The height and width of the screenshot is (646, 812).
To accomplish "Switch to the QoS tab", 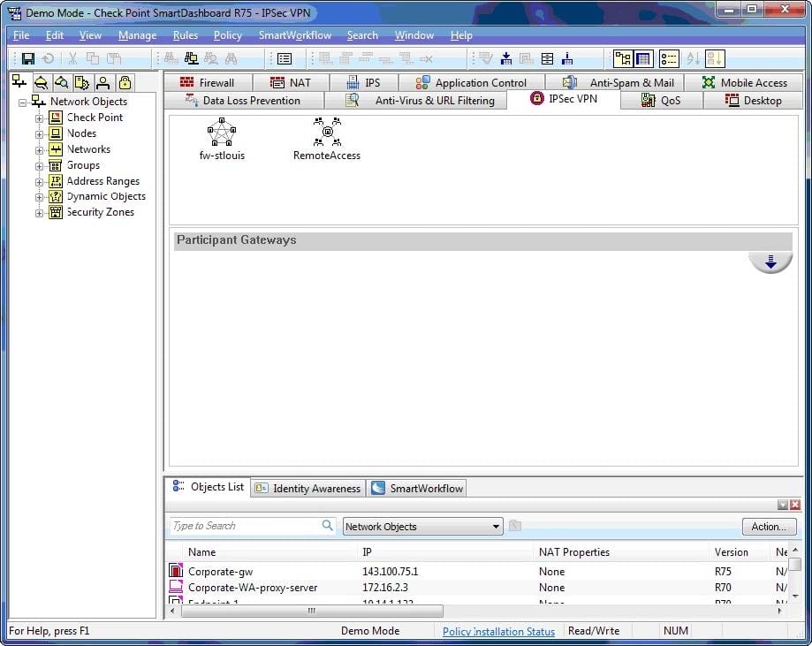I will coord(661,101).
